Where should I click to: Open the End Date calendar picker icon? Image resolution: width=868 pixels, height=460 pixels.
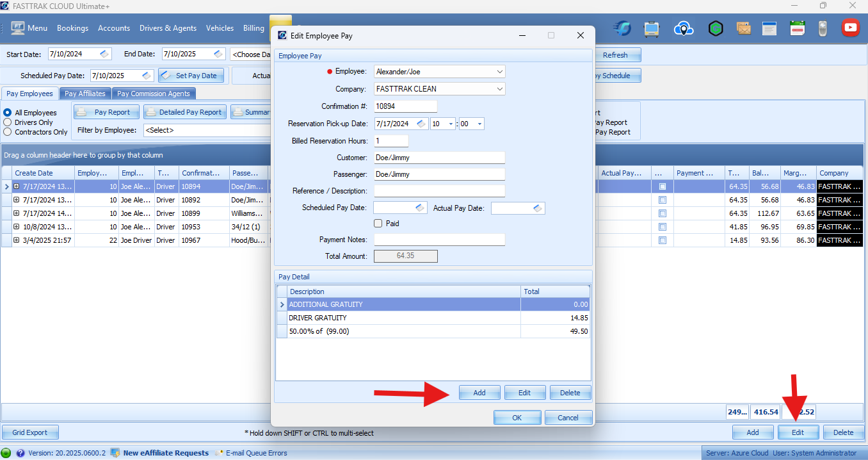tap(218, 54)
